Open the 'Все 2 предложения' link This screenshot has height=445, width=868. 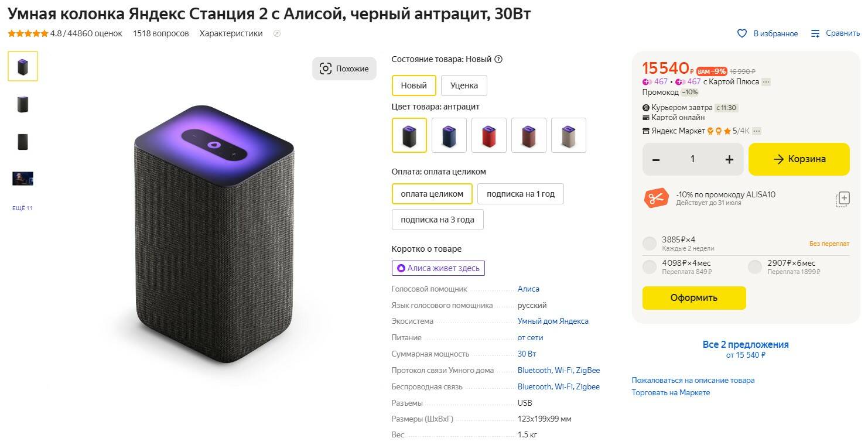(x=746, y=344)
